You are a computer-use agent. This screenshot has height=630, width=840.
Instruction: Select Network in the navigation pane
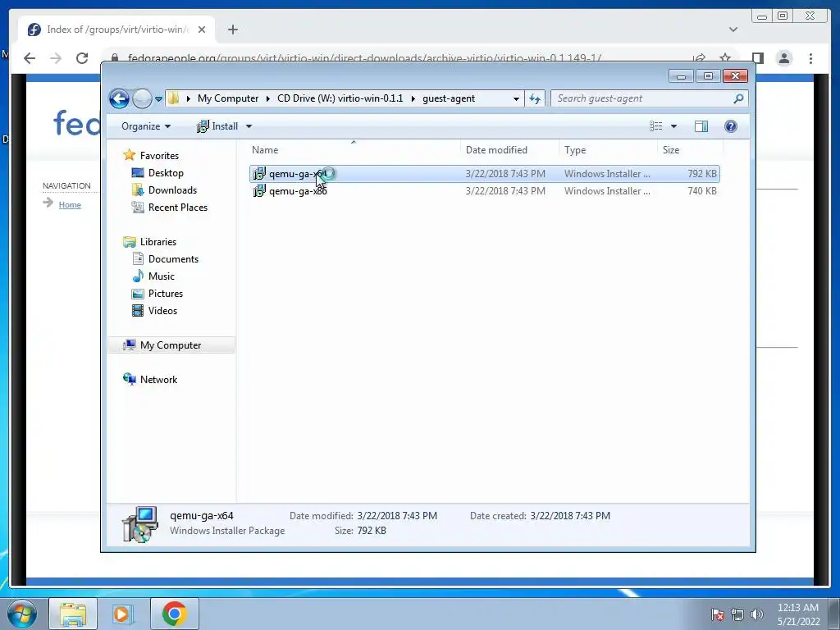coord(158,379)
